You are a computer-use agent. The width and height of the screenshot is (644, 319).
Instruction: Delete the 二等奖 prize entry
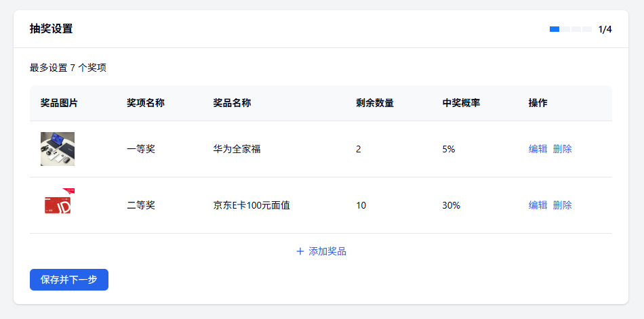[x=562, y=205]
